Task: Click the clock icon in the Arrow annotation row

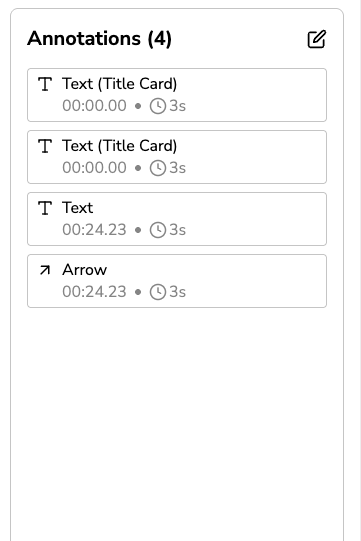Action: coord(158,292)
